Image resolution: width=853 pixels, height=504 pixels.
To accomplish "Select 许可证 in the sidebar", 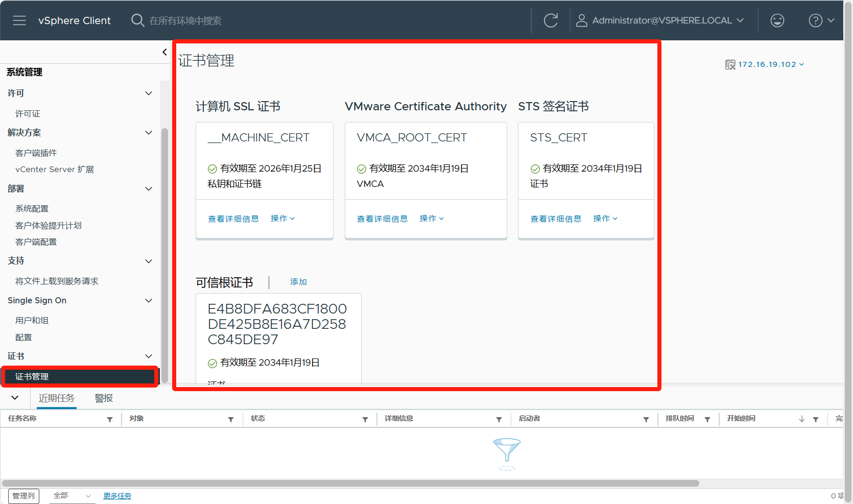I will [28, 113].
